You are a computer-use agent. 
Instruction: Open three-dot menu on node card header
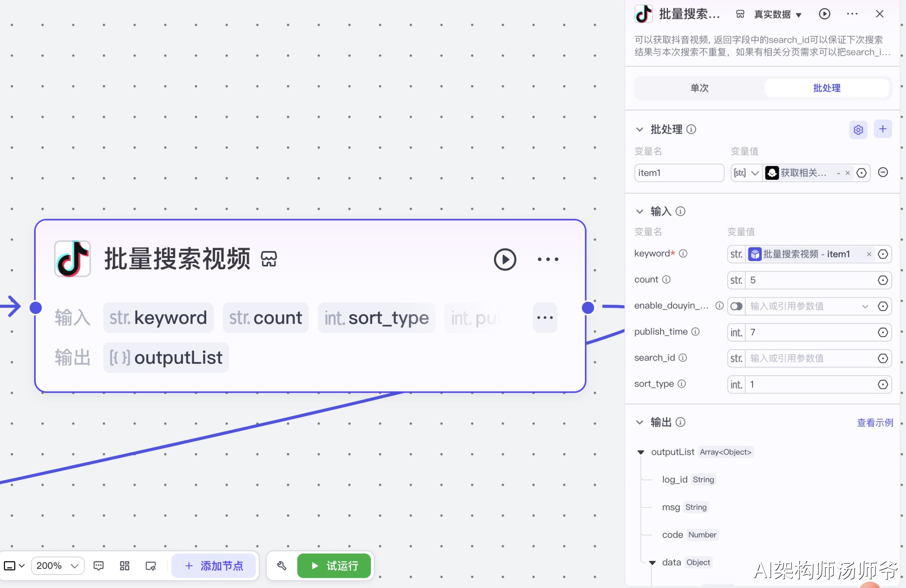point(548,259)
